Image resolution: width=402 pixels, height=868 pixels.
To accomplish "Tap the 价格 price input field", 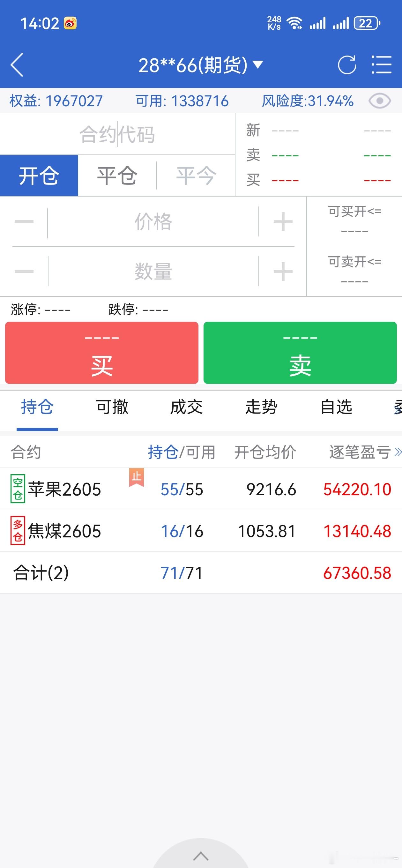I will pos(153,222).
